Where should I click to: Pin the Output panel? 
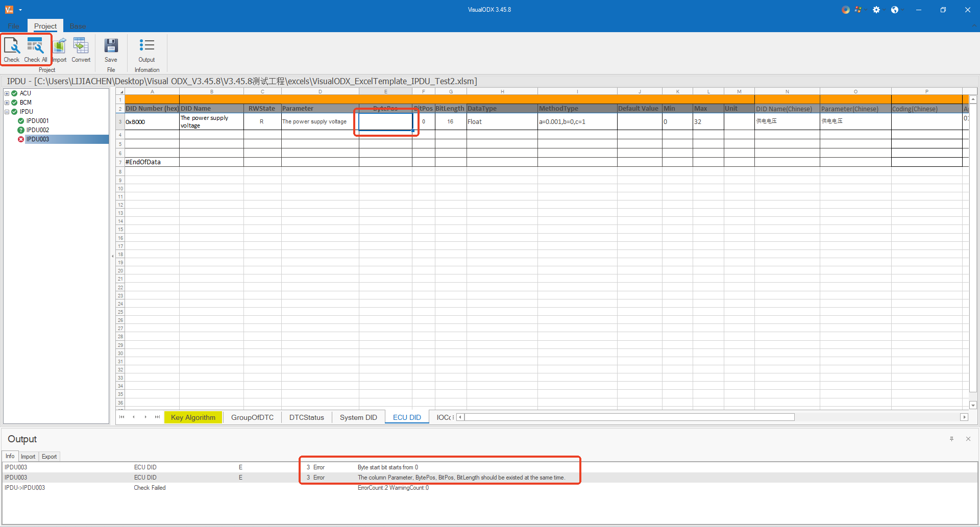pyautogui.click(x=951, y=439)
